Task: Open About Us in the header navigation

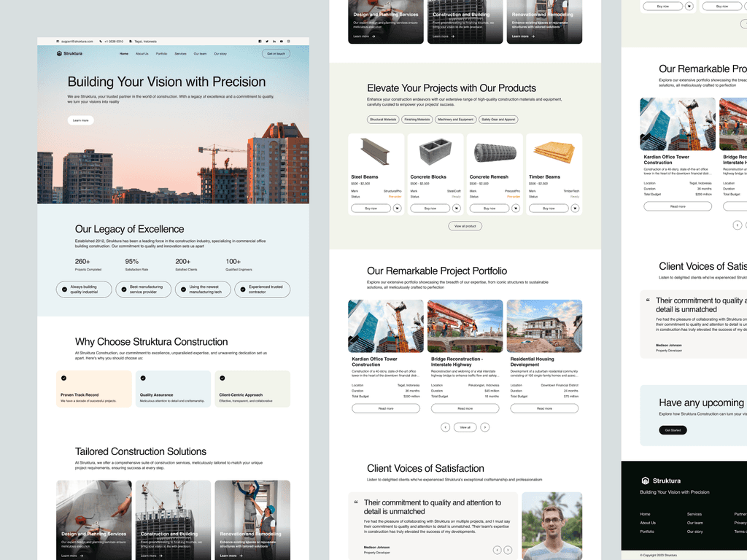Action: (142, 54)
